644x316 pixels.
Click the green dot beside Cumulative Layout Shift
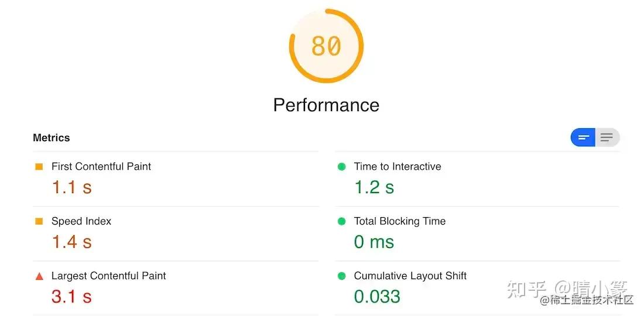(342, 276)
